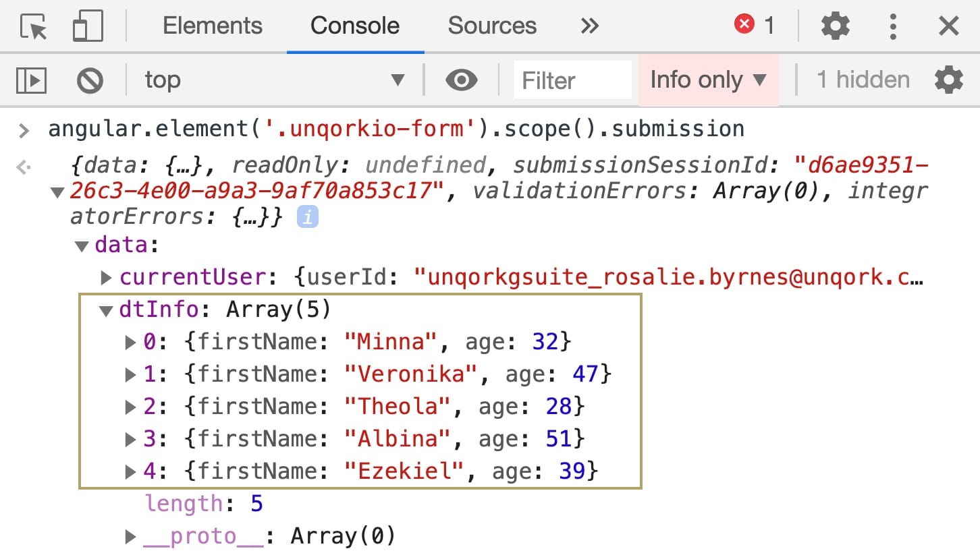Click the 1 hidden messages label
Viewport: 980px width, 553px height.
point(863,80)
